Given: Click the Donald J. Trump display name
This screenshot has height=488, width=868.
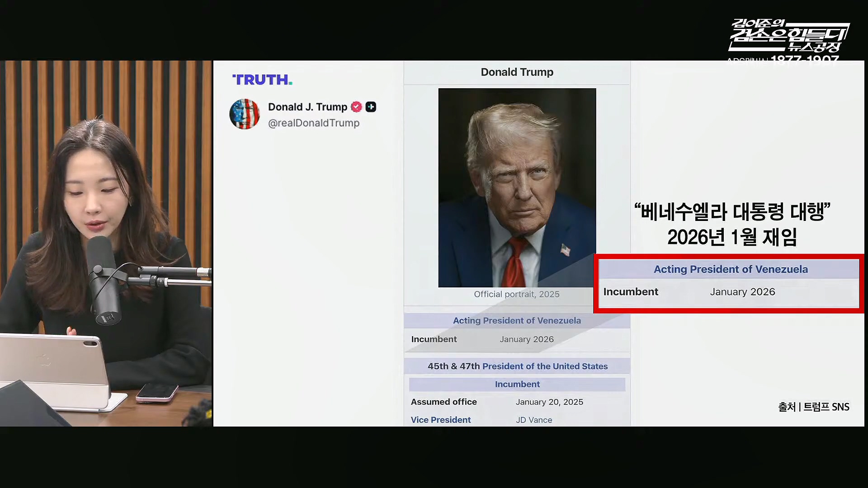Looking at the screenshot, I should (x=307, y=107).
